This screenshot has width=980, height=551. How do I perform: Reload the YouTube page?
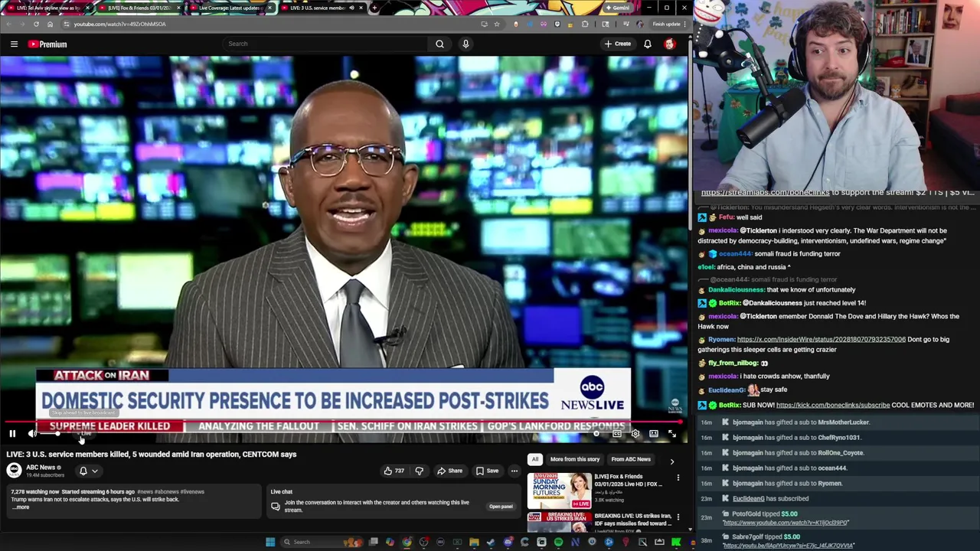[x=36, y=24]
